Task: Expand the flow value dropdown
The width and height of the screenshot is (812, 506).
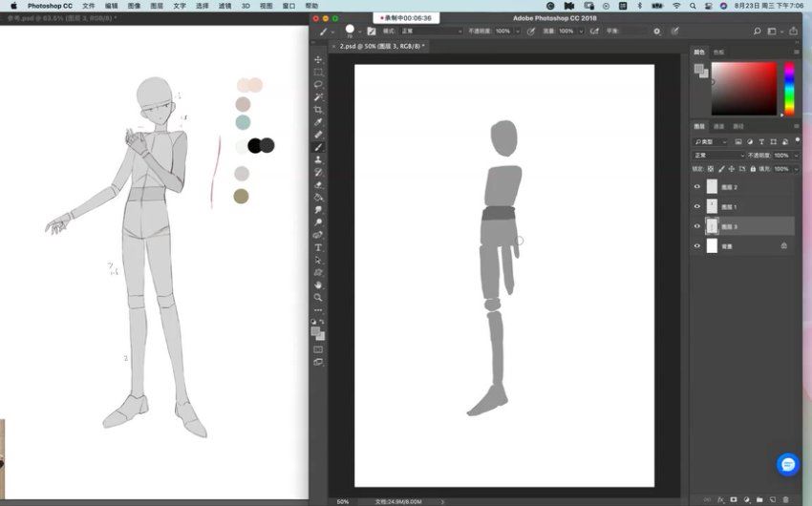Action: tap(581, 32)
